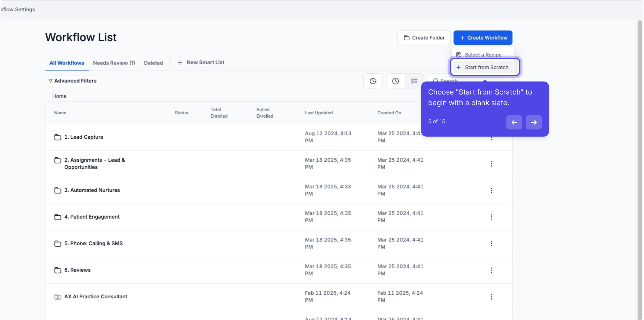
Task: Switch to All Workflows tab
Action: [x=67, y=63]
